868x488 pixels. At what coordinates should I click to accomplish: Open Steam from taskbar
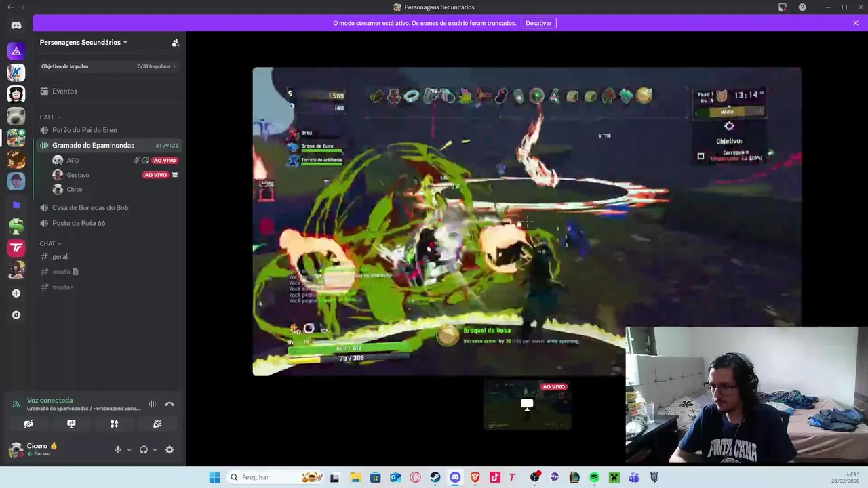coord(435,477)
